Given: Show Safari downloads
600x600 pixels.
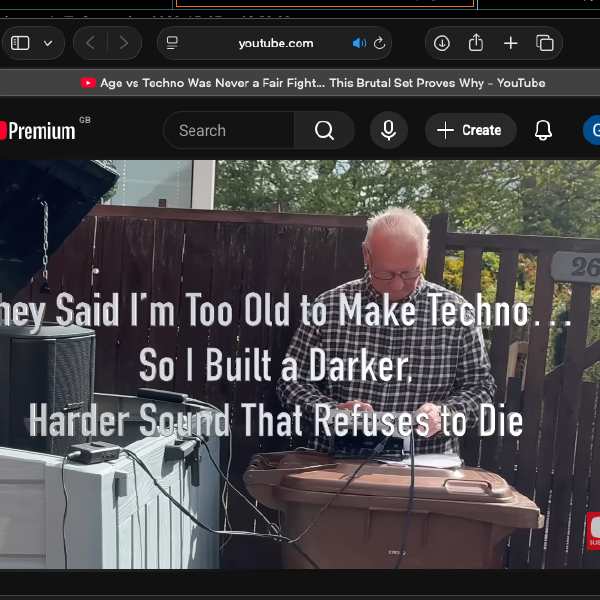Looking at the screenshot, I should [x=442, y=43].
